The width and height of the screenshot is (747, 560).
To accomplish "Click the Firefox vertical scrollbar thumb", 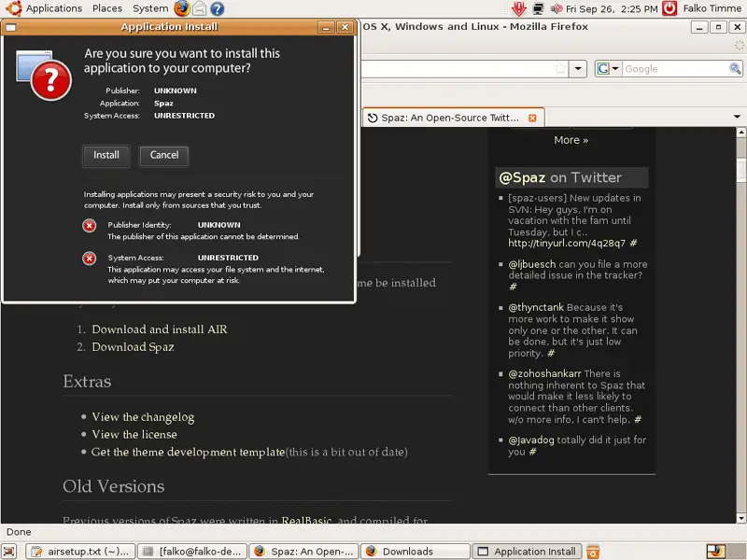I will [x=740, y=170].
